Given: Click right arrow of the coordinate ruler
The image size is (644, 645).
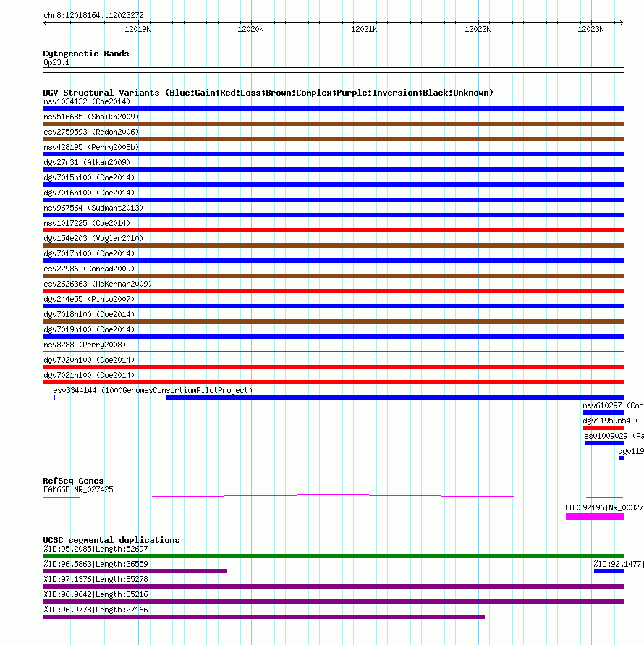Looking at the screenshot, I should [622, 22].
